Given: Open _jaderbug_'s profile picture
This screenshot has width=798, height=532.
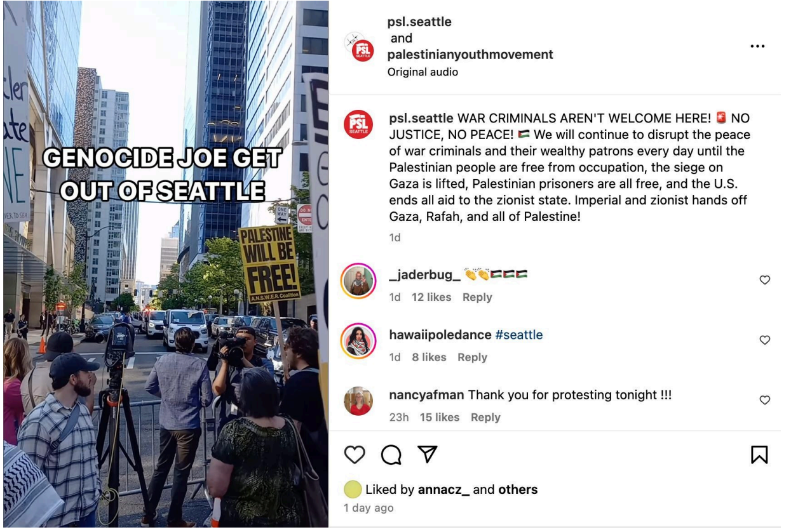Looking at the screenshot, I should click(x=358, y=281).
